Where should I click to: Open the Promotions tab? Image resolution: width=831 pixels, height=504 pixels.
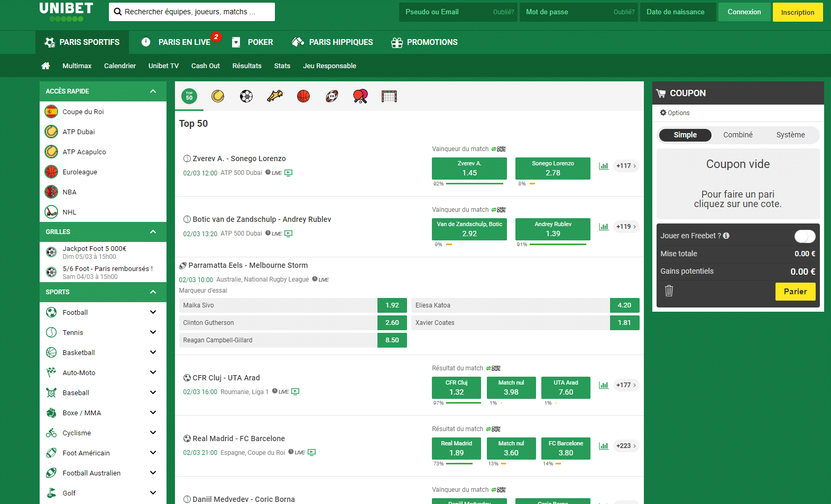[x=424, y=42]
